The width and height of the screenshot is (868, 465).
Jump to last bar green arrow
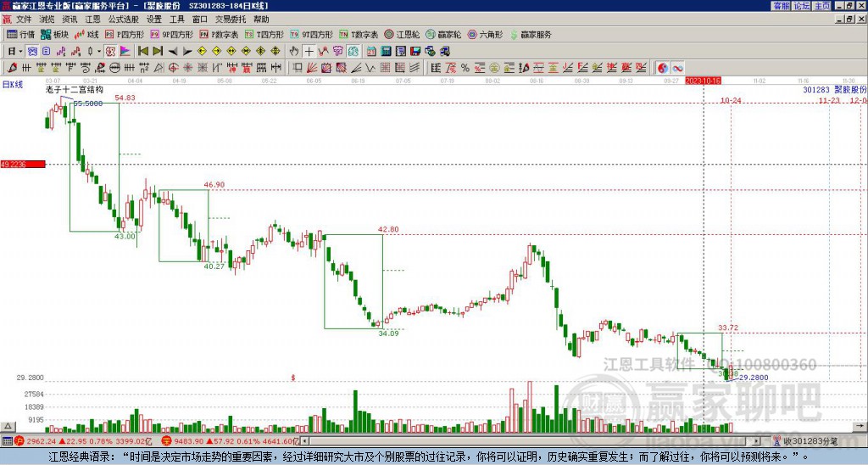click(x=158, y=52)
